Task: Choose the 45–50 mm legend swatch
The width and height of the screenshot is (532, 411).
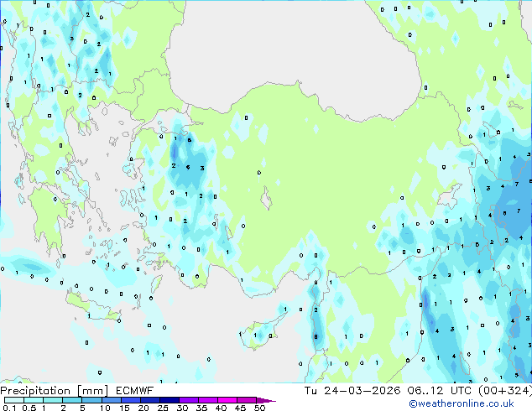Action: pos(247,400)
